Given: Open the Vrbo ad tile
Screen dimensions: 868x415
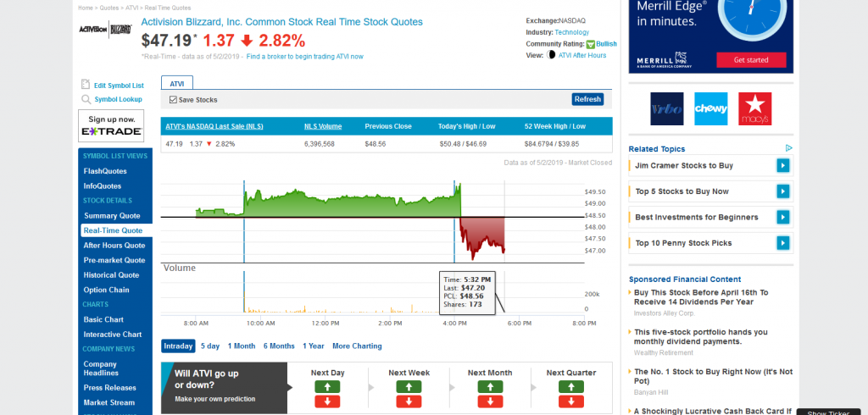Looking at the screenshot, I should pyautogui.click(x=666, y=108).
